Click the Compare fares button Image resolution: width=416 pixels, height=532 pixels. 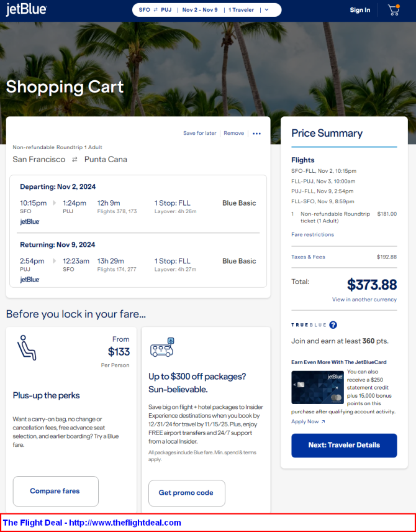(56, 491)
